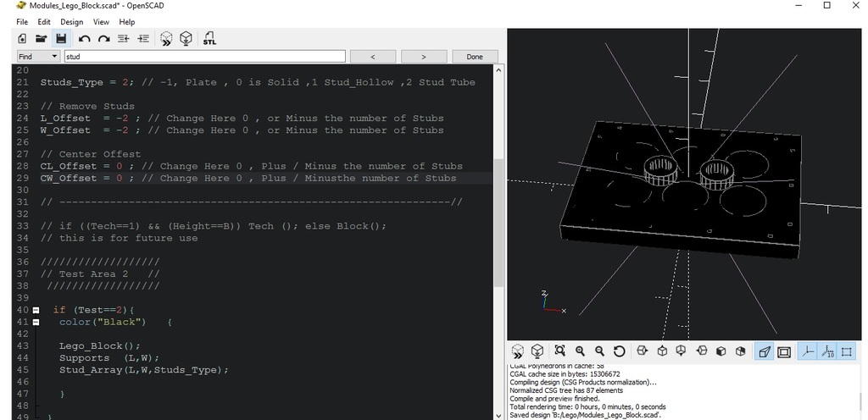This screenshot has width=868, height=420.
Task: Toggle Orthogonal projection
Action: (x=784, y=351)
